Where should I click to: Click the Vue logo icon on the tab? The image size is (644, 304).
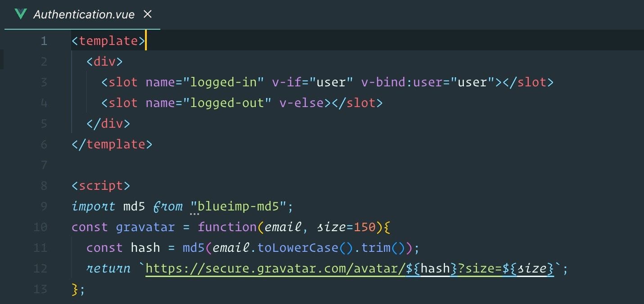coord(21,14)
